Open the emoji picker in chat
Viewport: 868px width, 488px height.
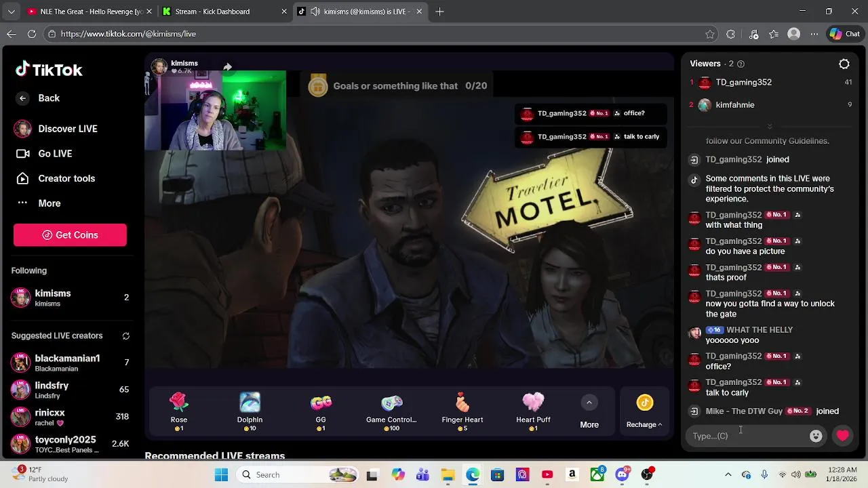(816, 436)
